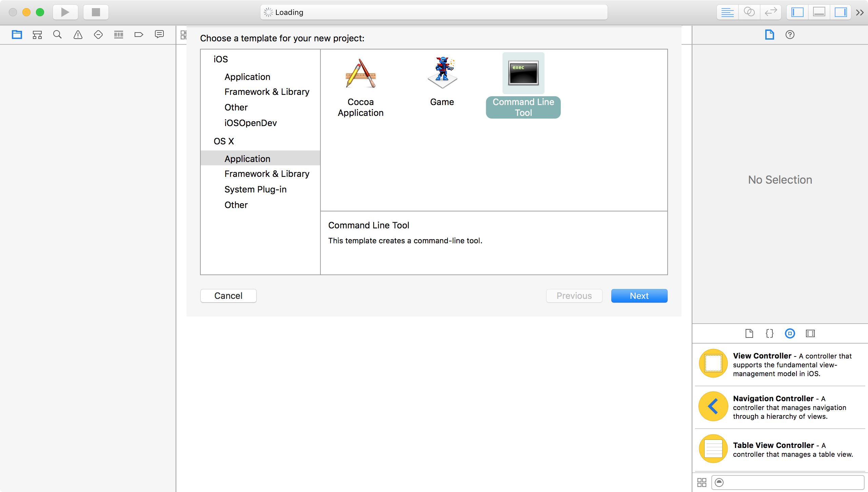Toggle the Utilities pane visibility
Screen dimensions: 868x492
click(x=841, y=12)
